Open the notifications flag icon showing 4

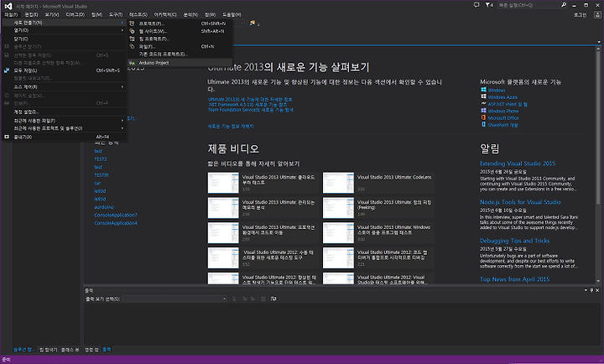[x=489, y=5]
